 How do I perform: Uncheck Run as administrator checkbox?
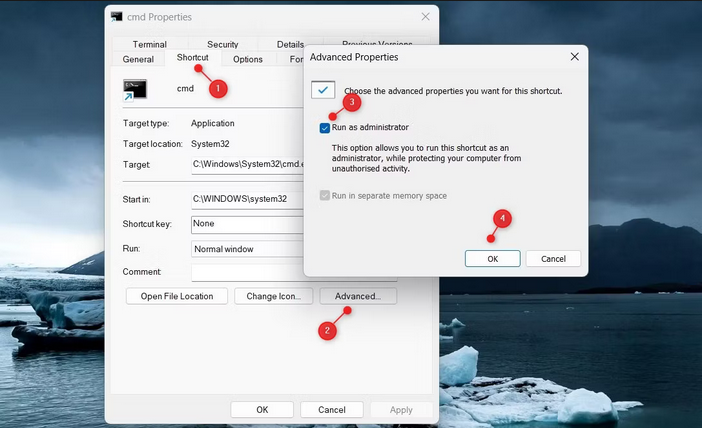tap(325, 128)
